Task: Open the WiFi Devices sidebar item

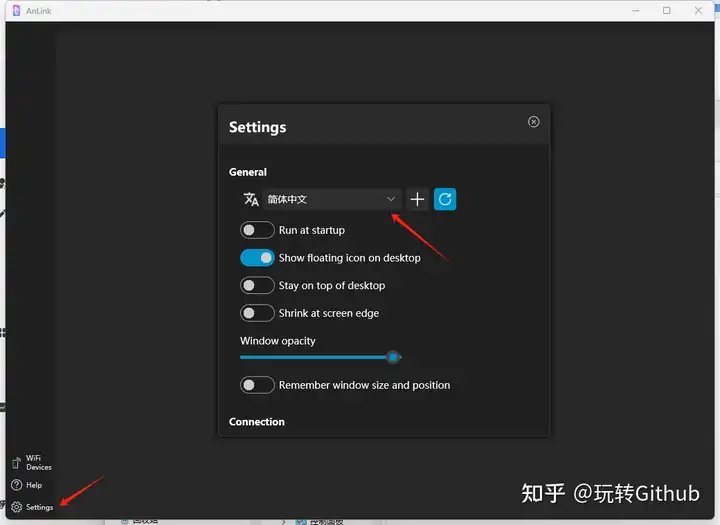Action: 39,462
